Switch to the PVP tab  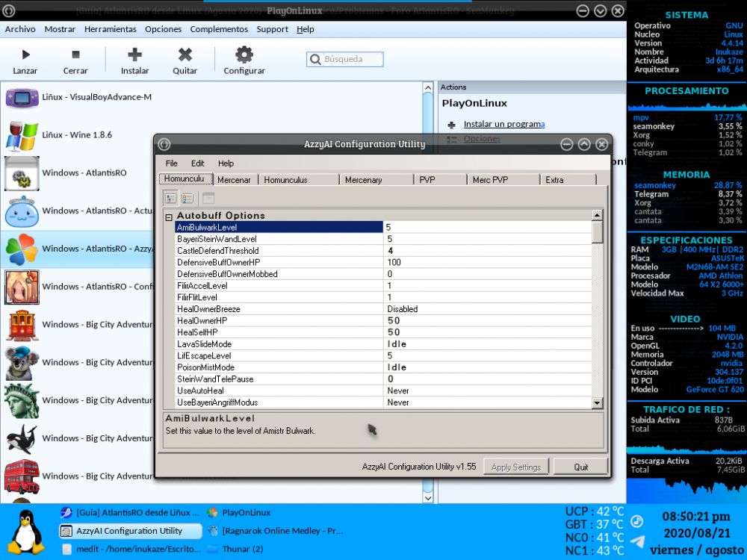pos(427,180)
